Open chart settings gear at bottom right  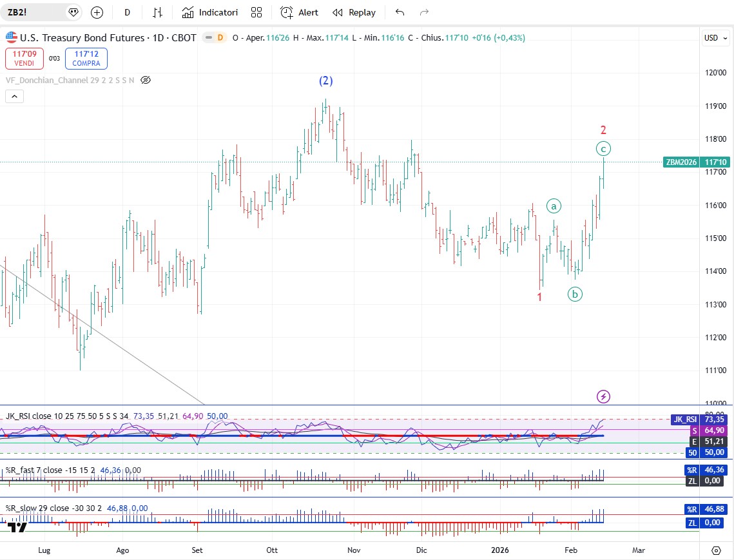(716, 550)
